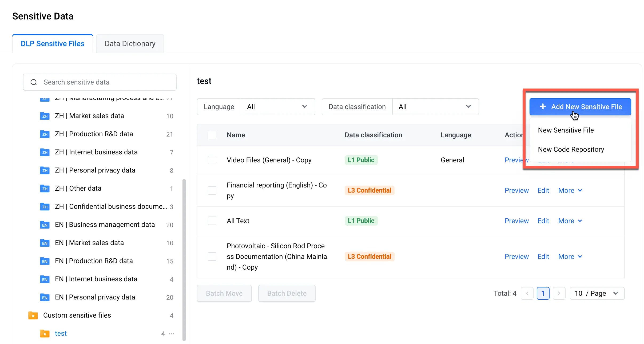Click Edit for Financial reporting row
Screen dimensions: 644x344
(x=543, y=190)
